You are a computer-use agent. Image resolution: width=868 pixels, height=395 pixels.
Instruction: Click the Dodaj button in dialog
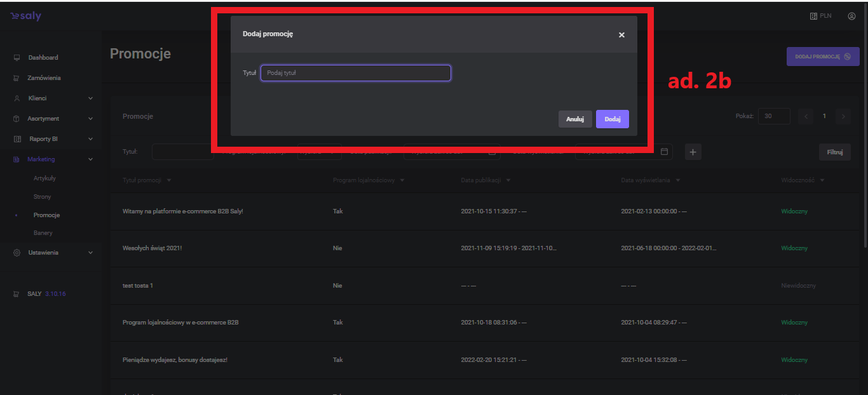click(x=612, y=119)
